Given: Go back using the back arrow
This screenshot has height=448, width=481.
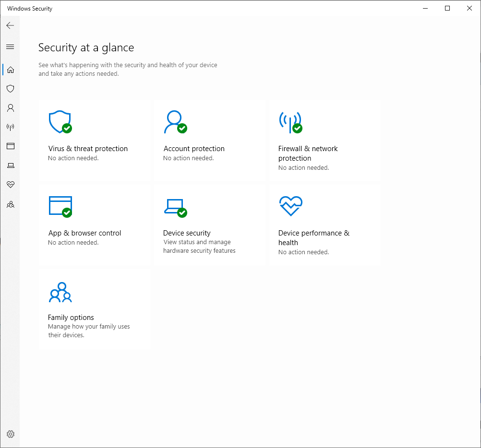Looking at the screenshot, I should click(10, 25).
